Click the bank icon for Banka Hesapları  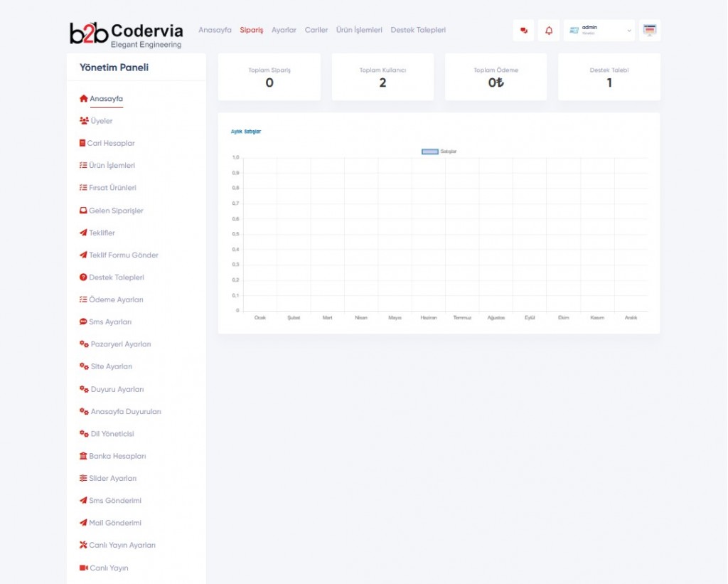tap(83, 456)
